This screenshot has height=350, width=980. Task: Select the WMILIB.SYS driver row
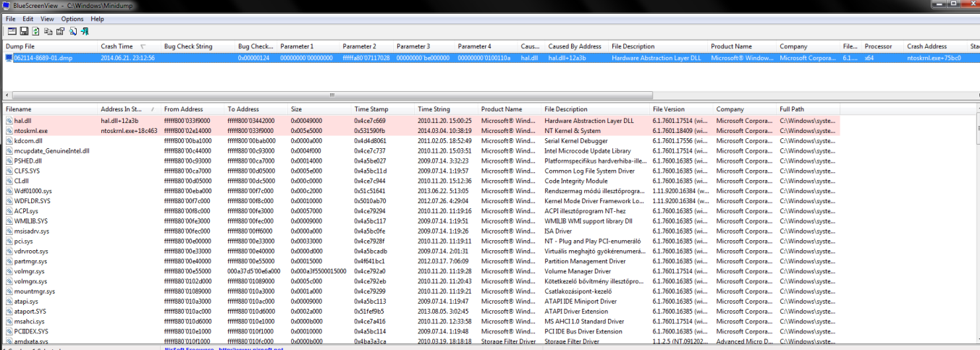click(x=421, y=221)
